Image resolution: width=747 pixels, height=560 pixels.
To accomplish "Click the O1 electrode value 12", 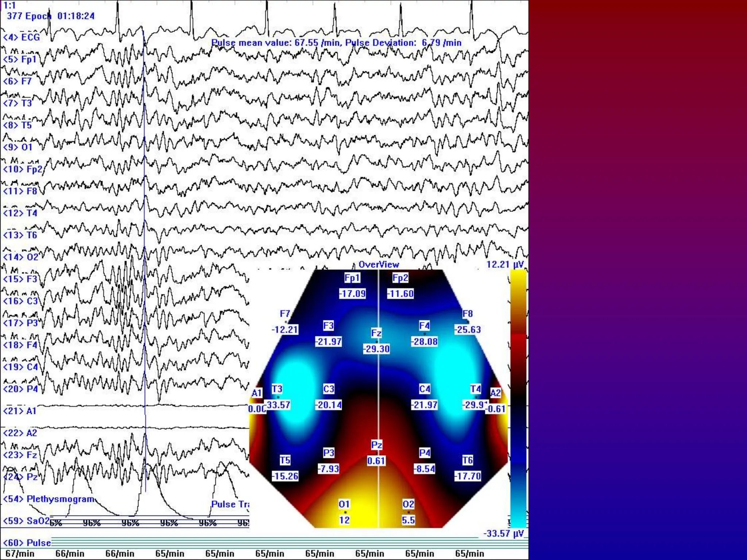I will pyautogui.click(x=344, y=520).
